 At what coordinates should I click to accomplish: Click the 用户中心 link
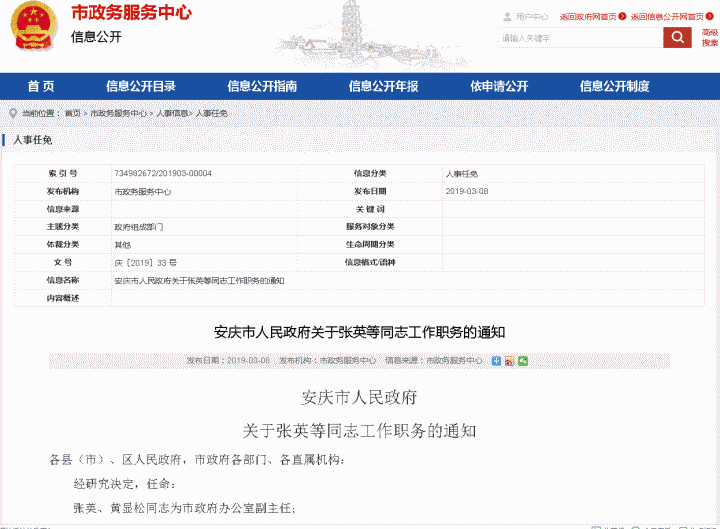coord(531,17)
